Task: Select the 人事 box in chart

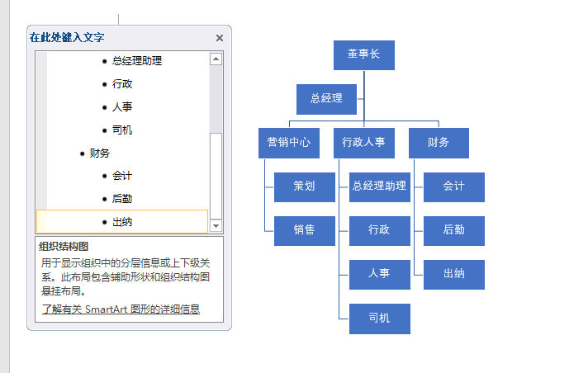Action: [x=380, y=275]
